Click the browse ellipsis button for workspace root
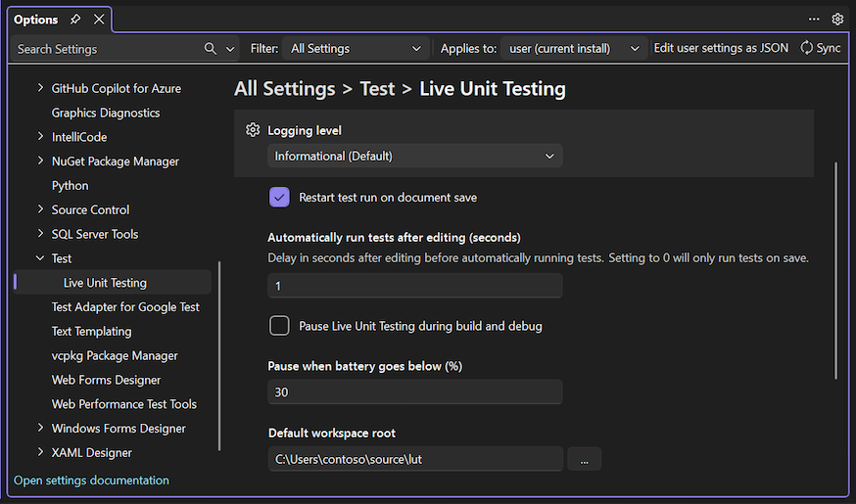The height and width of the screenshot is (504, 856). coord(584,460)
